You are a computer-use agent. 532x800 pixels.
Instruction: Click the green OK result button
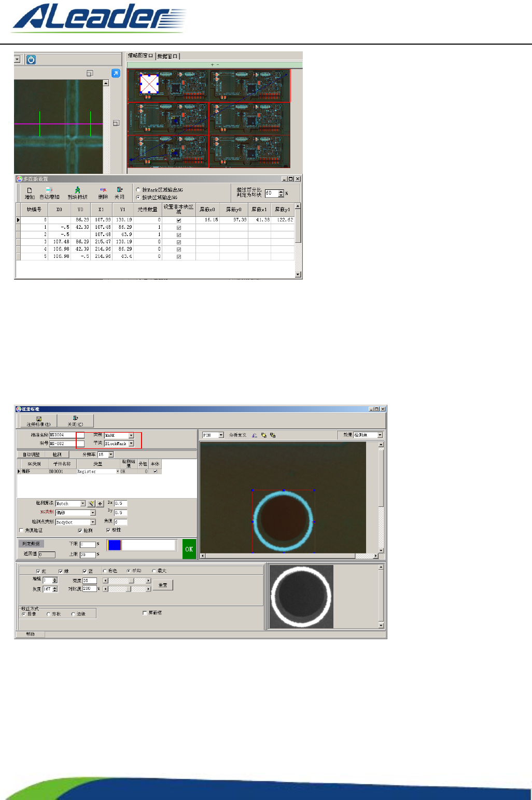[x=189, y=549]
